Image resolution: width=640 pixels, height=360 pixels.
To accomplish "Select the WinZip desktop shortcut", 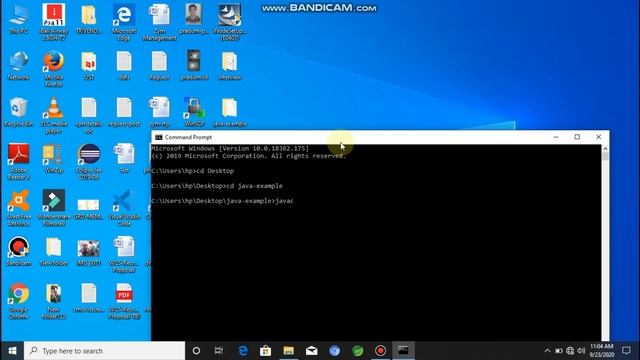I will [x=53, y=158].
